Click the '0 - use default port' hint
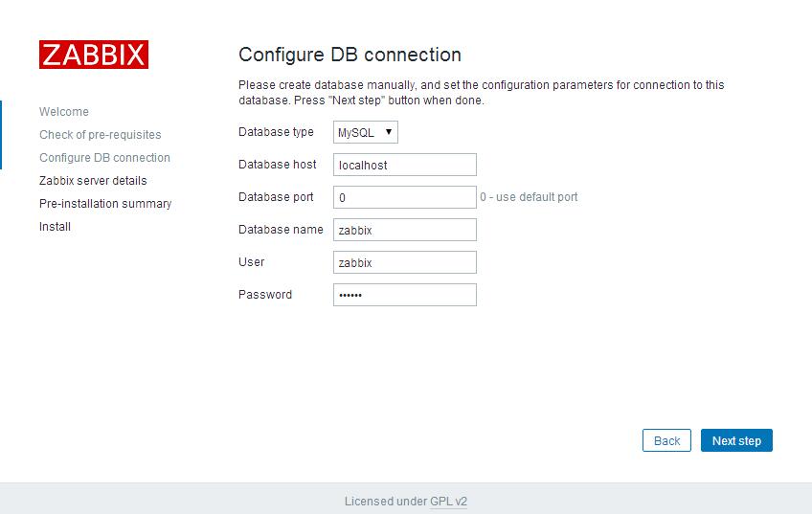Viewport: 812px width, 514px height. (529, 197)
